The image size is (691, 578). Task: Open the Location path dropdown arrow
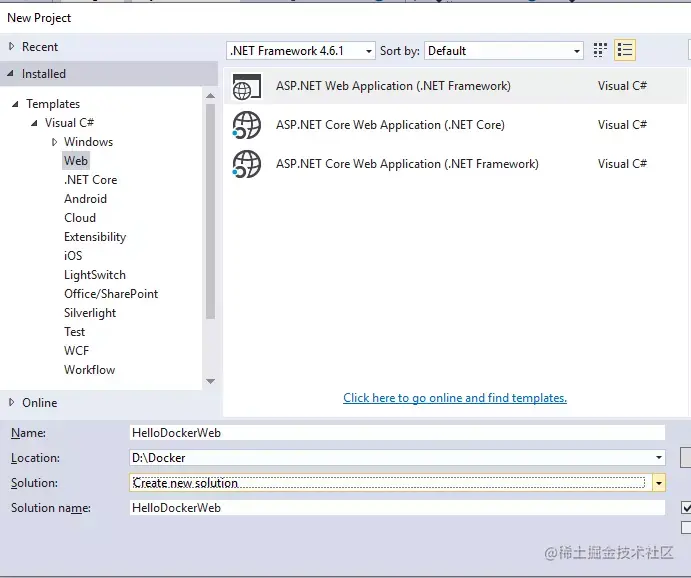tap(659, 458)
